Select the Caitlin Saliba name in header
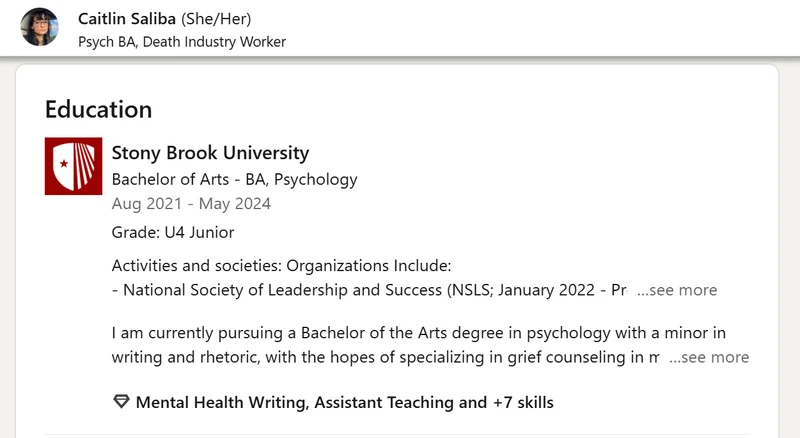The image size is (800, 438). [127, 19]
